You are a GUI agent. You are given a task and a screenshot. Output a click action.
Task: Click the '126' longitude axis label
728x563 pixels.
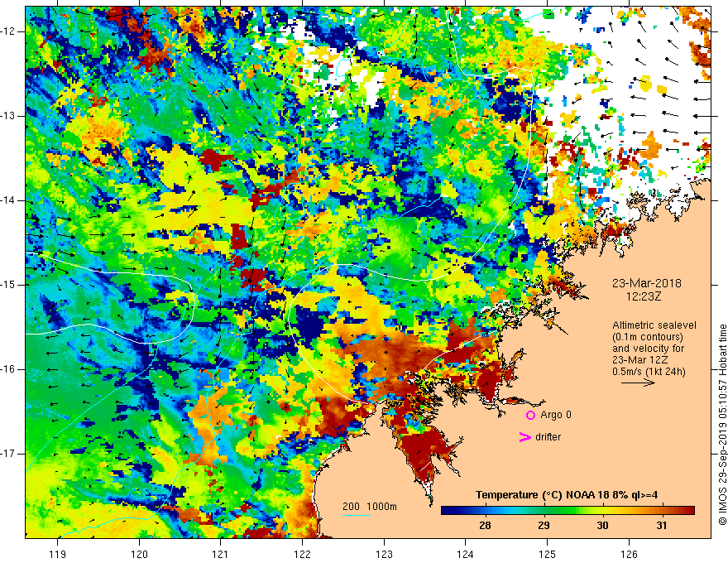[629, 554]
